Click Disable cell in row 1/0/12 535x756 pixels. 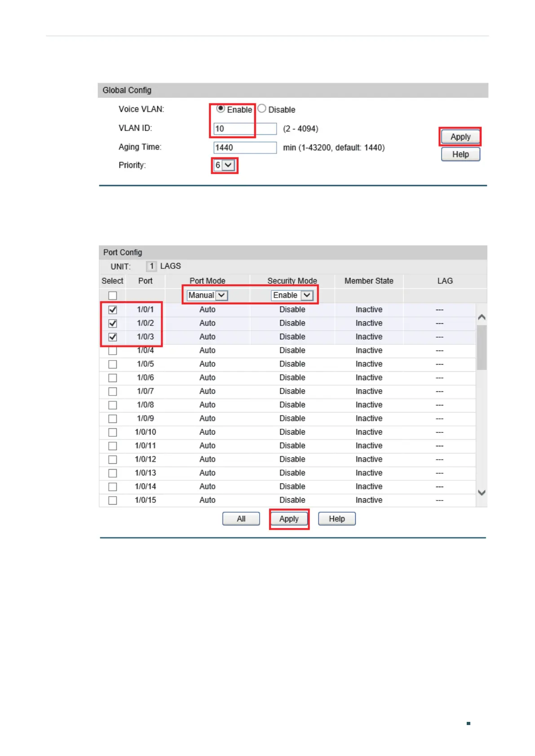tap(292, 460)
